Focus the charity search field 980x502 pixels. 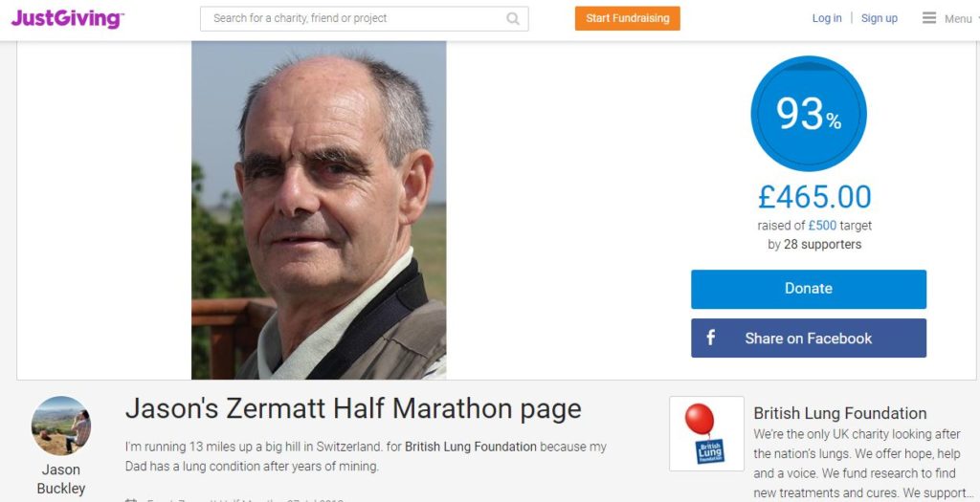[x=364, y=19]
